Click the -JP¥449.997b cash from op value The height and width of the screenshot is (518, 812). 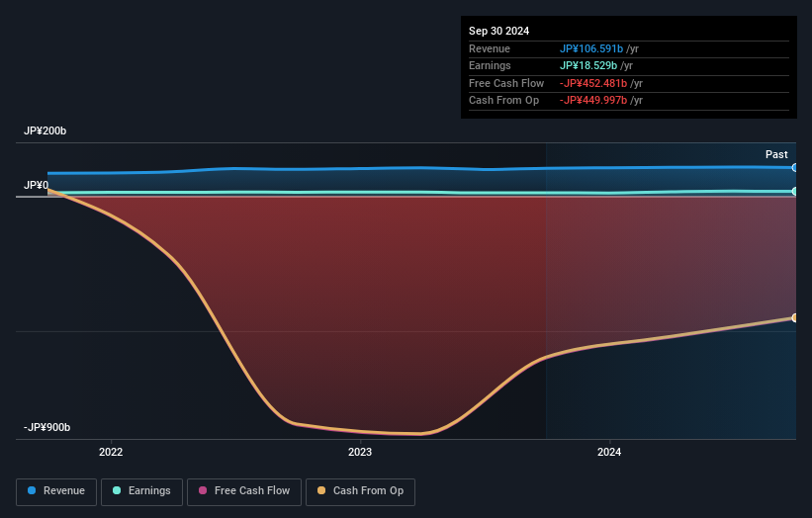(593, 101)
